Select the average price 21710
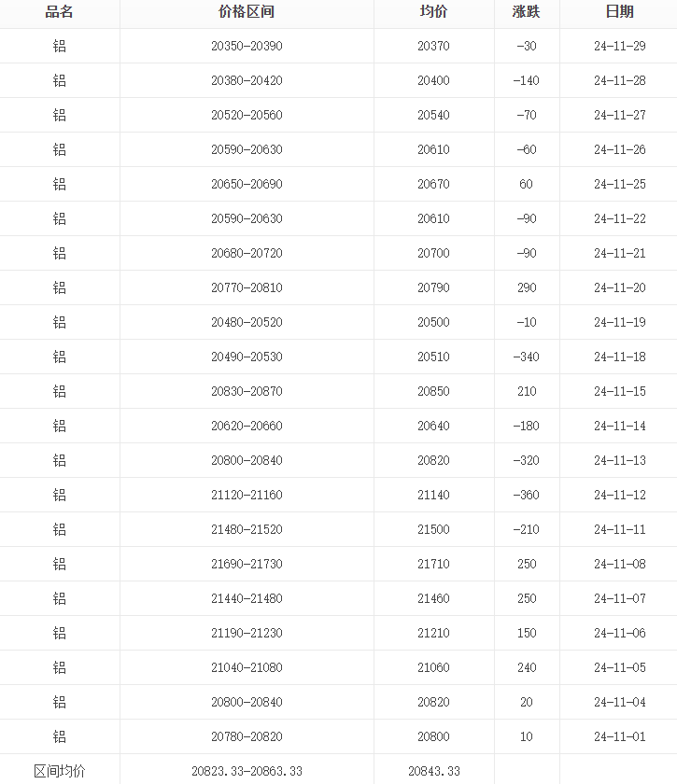This screenshot has width=677, height=784. click(x=433, y=564)
